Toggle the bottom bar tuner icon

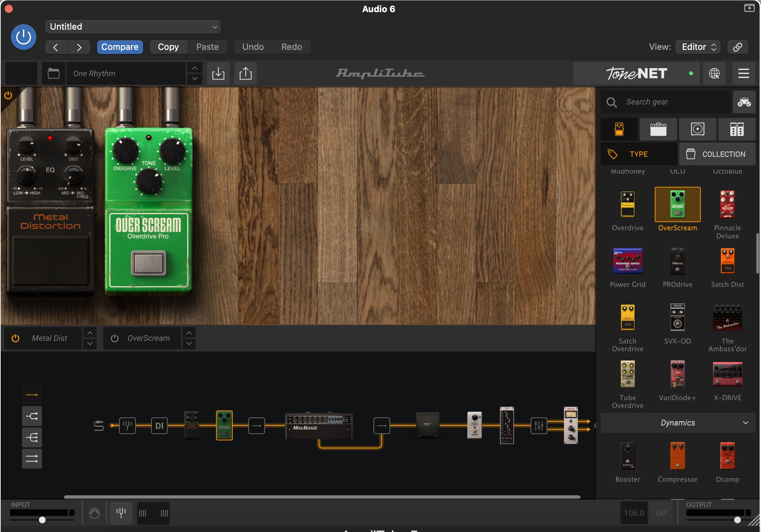tap(121, 513)
